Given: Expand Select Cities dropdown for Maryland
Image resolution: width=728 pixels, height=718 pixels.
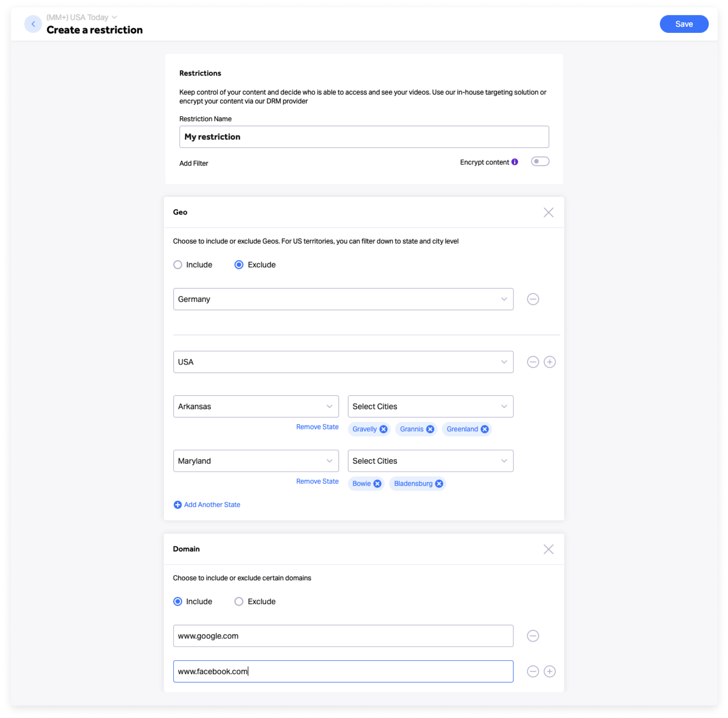Looking at the screenshot, I should pos(430,461).
